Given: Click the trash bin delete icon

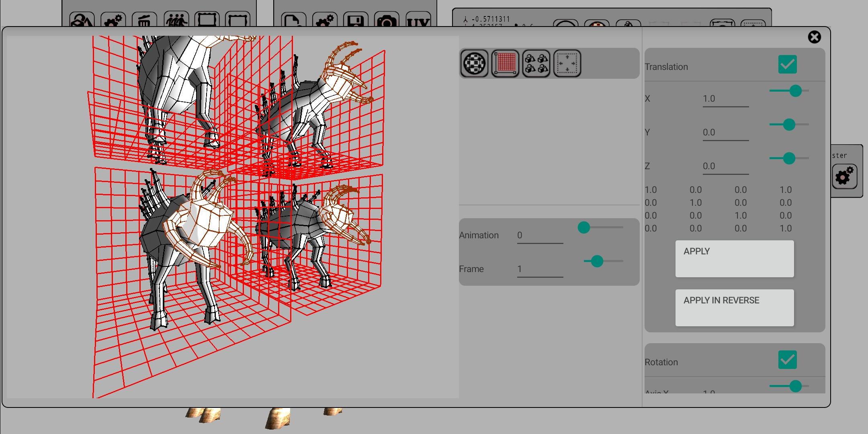Looking at the screenshot, I should click(144, 20).
